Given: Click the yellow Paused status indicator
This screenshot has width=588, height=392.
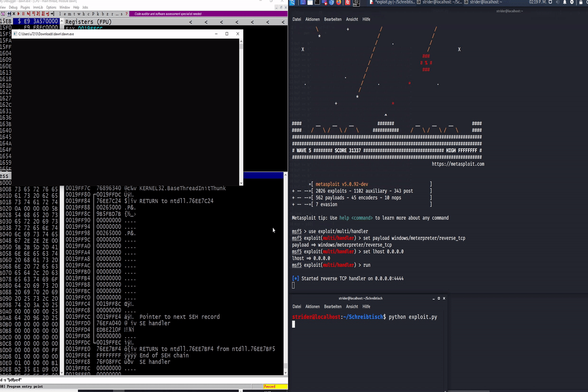Looking at the screenshot, I should pyautogui.click(x=275, y=387).
